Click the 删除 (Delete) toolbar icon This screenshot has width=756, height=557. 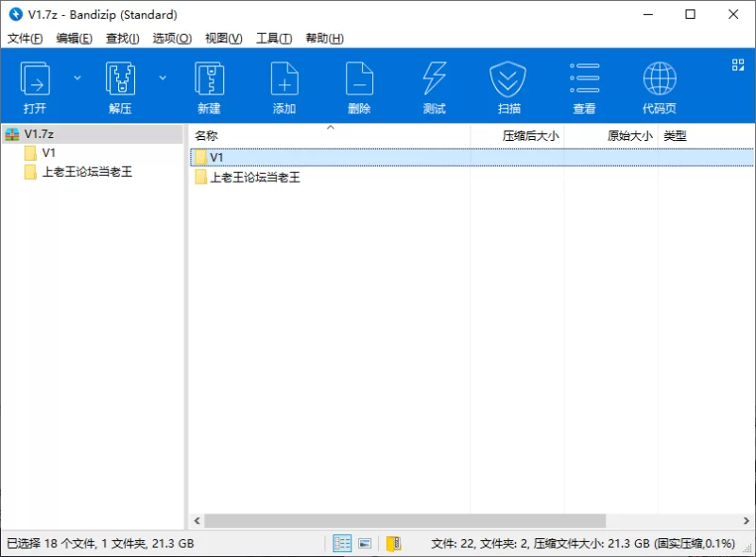click(359, 87)
